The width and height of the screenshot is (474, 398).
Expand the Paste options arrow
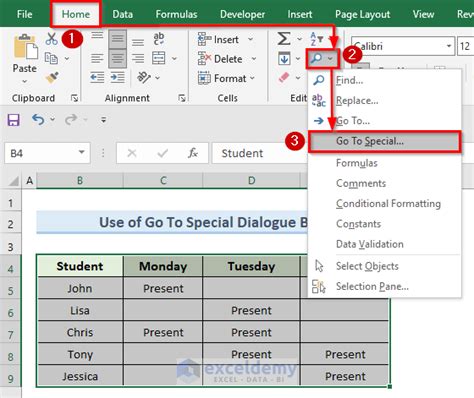tap(25, 82)
